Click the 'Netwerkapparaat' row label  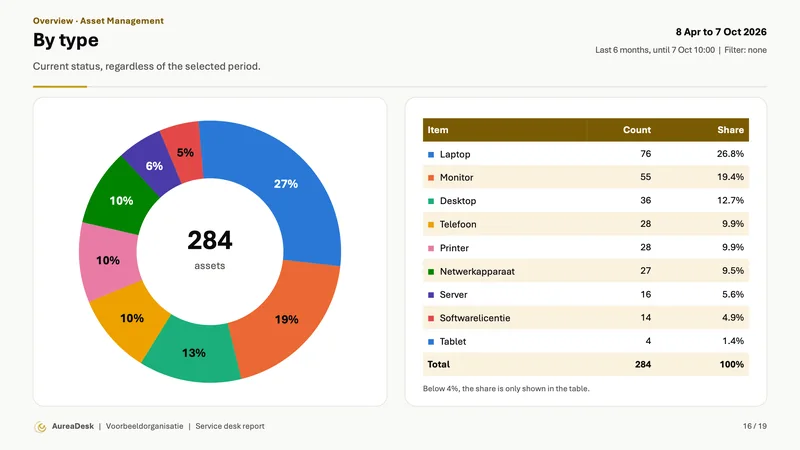click(x=477, y=271)
